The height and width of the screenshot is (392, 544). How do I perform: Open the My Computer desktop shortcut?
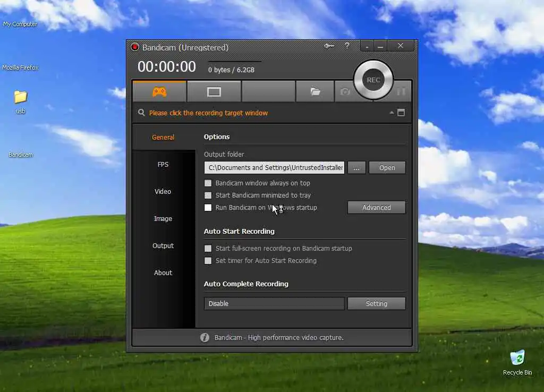20,24
